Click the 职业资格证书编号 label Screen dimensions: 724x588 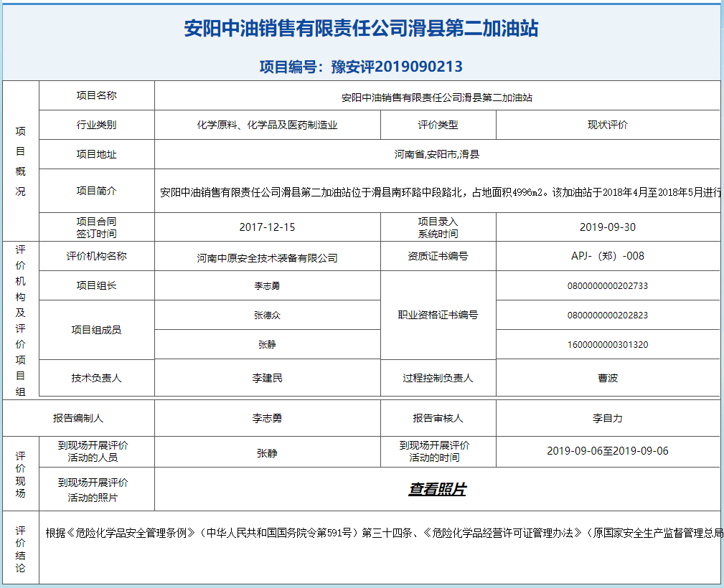[x=438, y=315]
